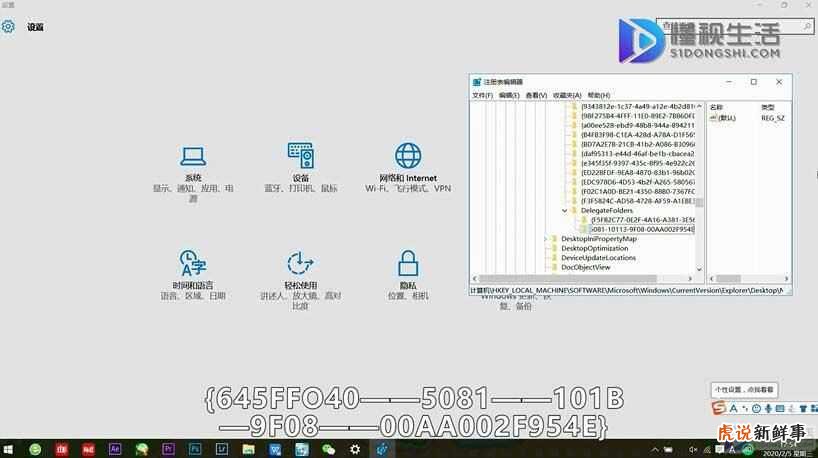Select the {e345f35f-9397-435c key

tap(637, 163)
